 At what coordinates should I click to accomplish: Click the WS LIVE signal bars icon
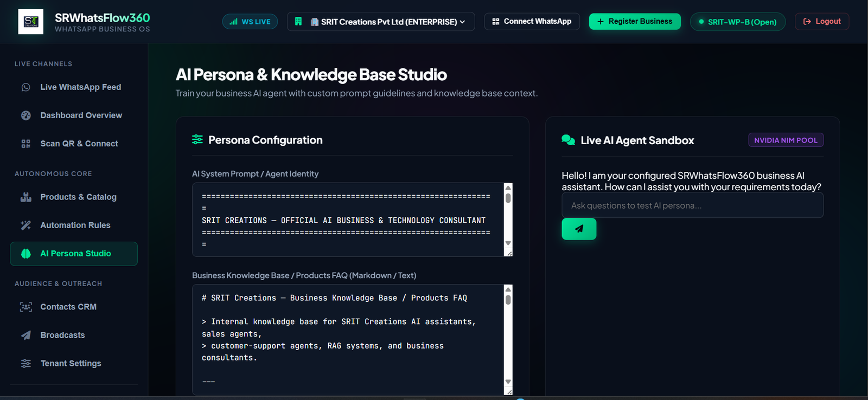point(233,22)
